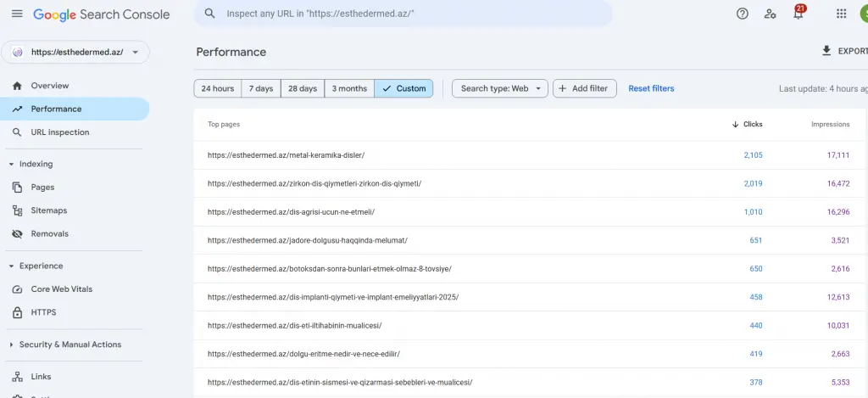This screenshot has width=868, height=398.
Task: Click the plus icon in Add filter
Action: pos(563,88)
